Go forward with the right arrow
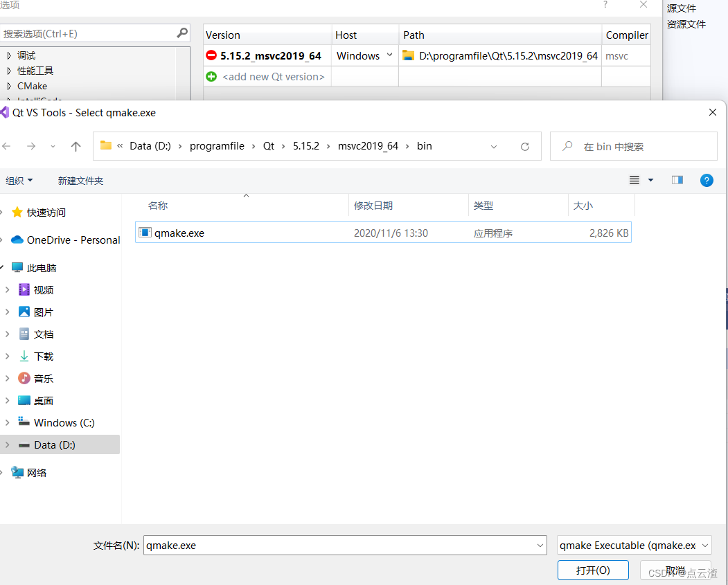The image size is (728, 585). coord(31,146)
